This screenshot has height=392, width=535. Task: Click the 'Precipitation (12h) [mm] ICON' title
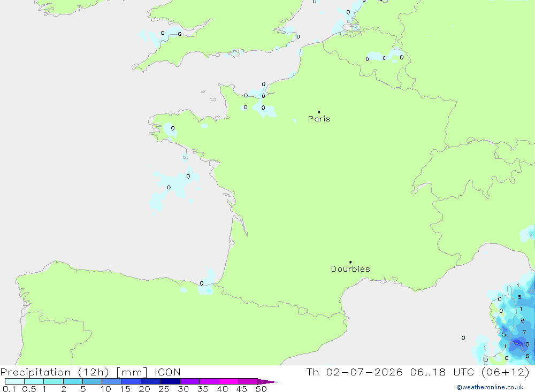click(90, 372)
